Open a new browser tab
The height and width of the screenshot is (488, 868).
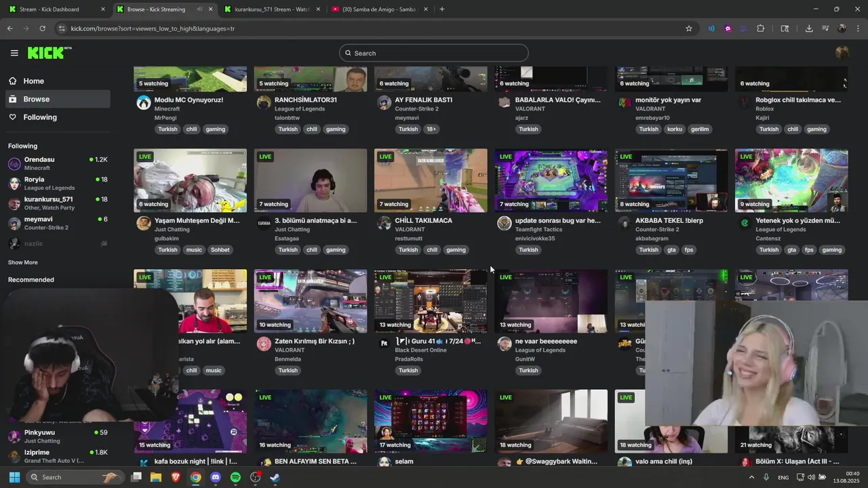(441, 9)
